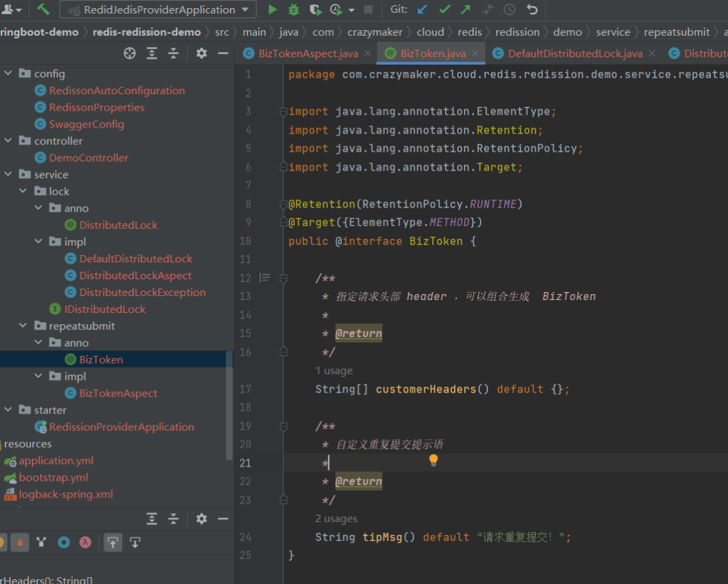Show Git history clock icon
This screenshot has width=728, height=584.
510,9
